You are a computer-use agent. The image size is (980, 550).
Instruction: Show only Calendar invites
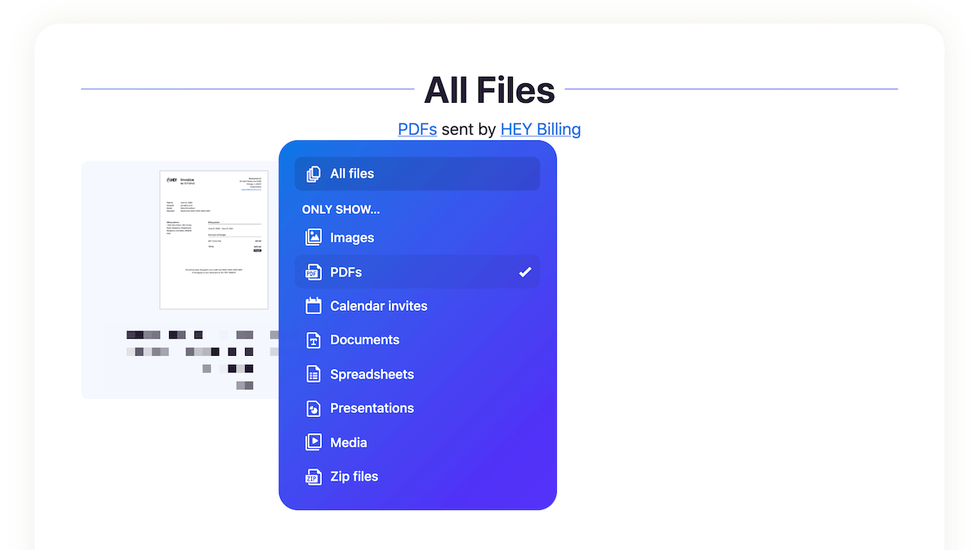(x=417, y=306)
